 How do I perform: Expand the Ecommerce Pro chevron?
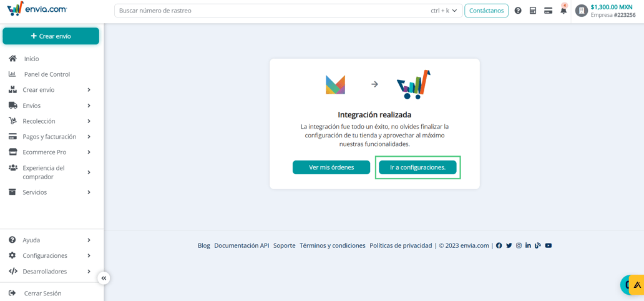(x=89, y=152)
